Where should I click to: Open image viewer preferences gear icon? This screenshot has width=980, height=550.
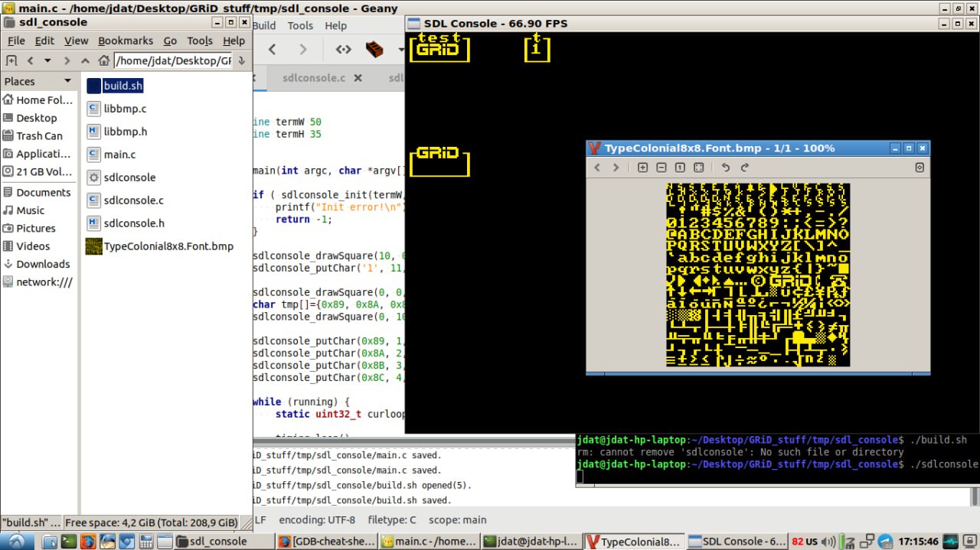pyautogui.click(x=920, y=168)
